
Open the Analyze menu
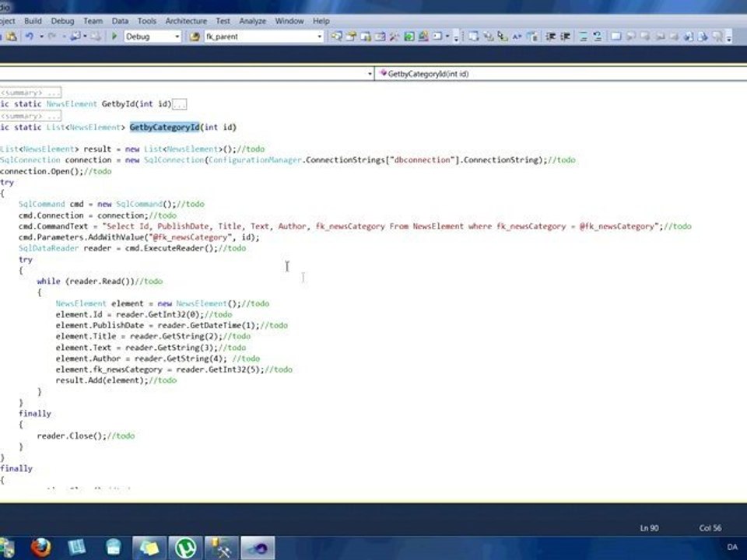point(252,21)
